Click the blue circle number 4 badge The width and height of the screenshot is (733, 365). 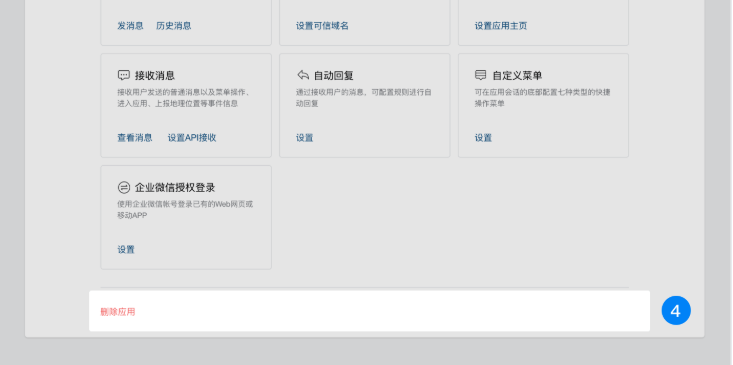[676, 310]
